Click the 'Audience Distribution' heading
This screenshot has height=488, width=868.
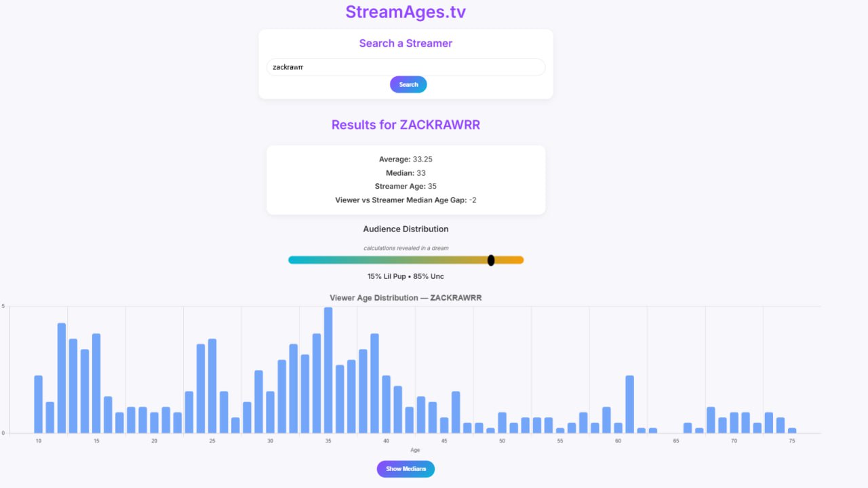[406, 229]
